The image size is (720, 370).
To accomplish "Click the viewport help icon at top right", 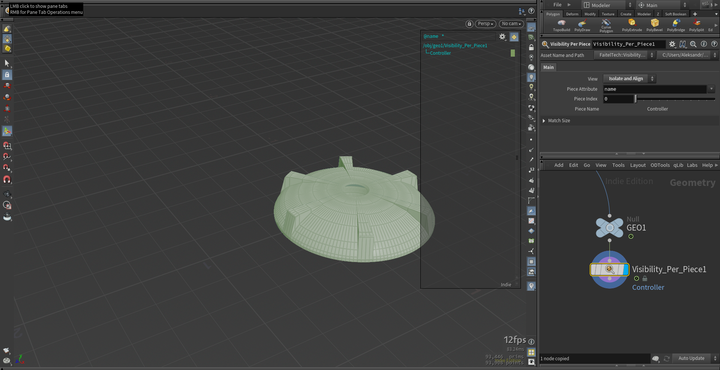I will 531,11.
